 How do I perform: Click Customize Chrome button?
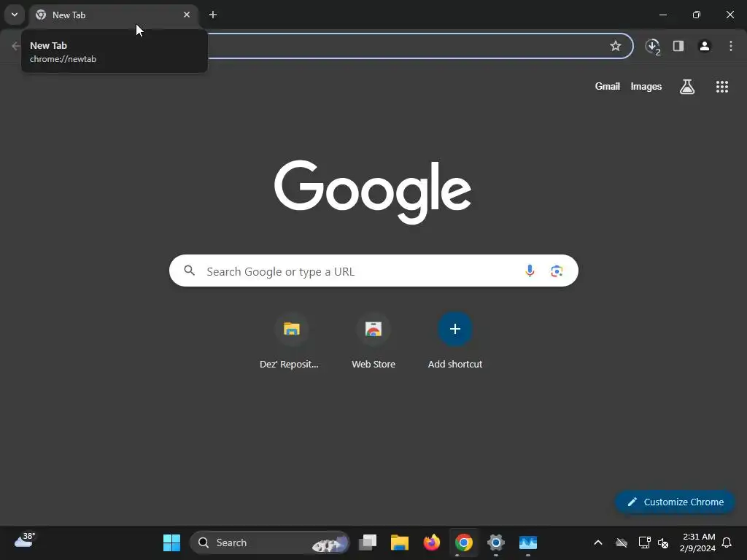click(x=675, y=502)
